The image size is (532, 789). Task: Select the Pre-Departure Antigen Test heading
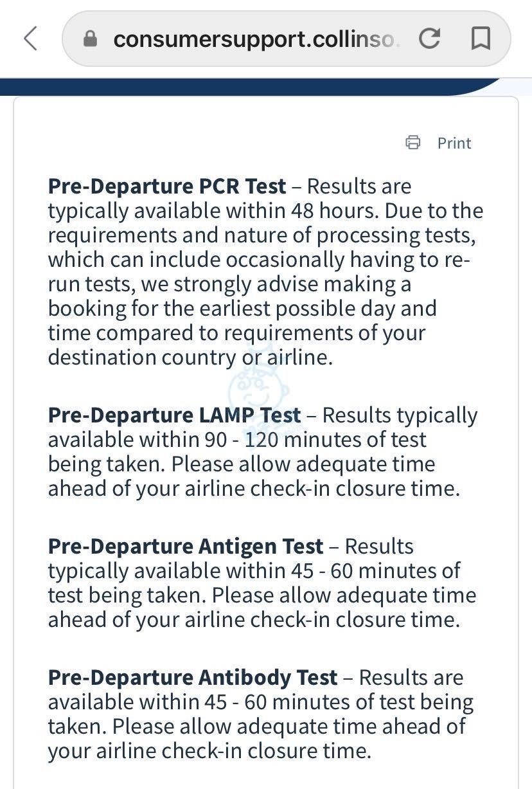[186, 547]
